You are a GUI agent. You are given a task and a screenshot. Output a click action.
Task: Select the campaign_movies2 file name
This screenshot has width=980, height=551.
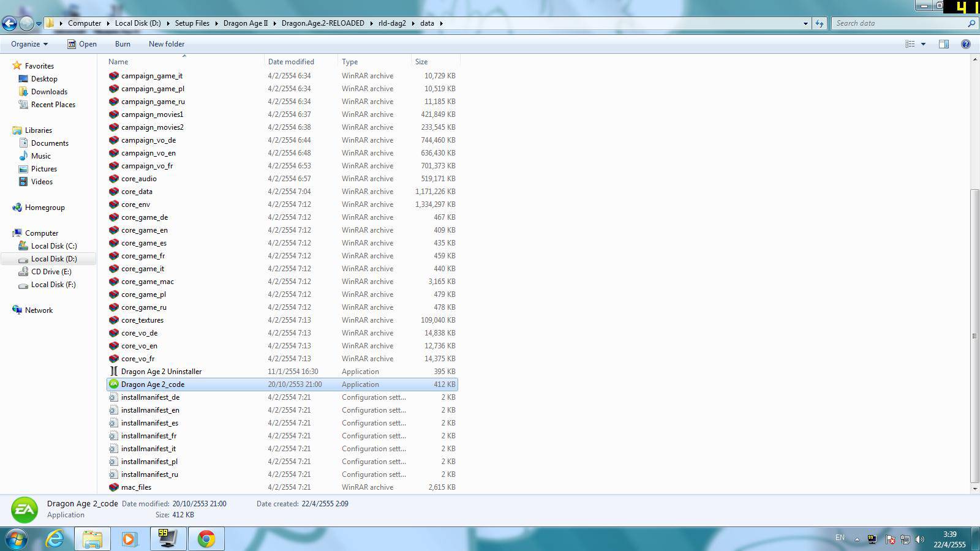click(x=153, y=127)
